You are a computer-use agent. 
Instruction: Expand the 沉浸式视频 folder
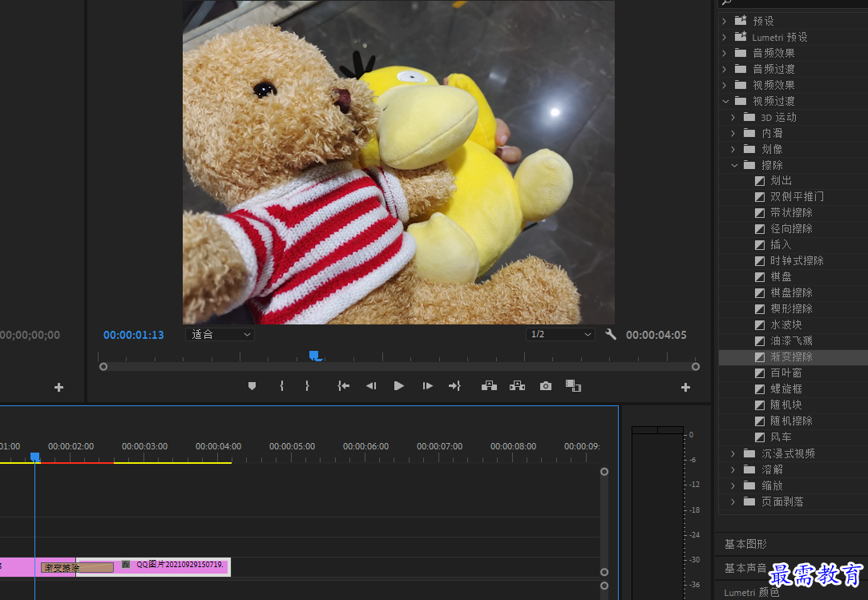tap(733, 454)
